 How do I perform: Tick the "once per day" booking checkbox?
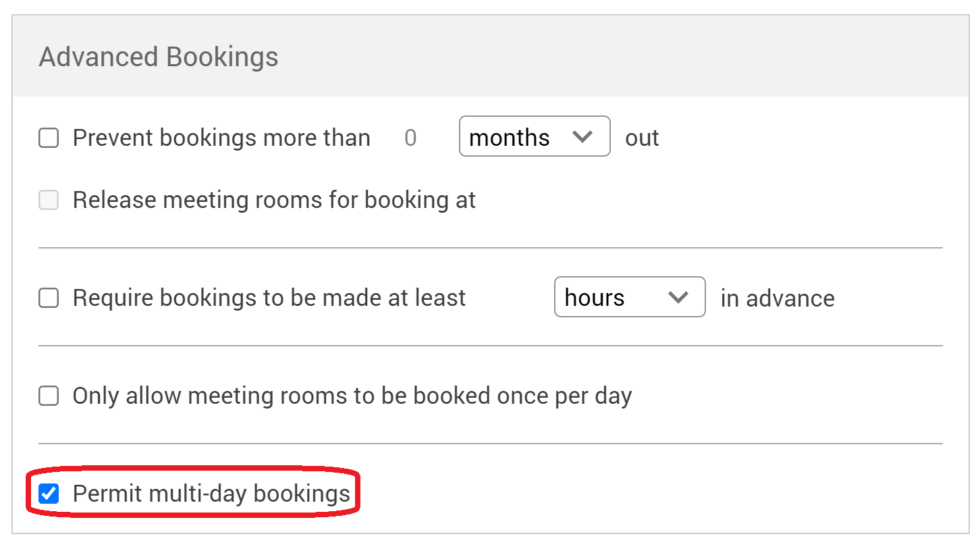point(49,396)
